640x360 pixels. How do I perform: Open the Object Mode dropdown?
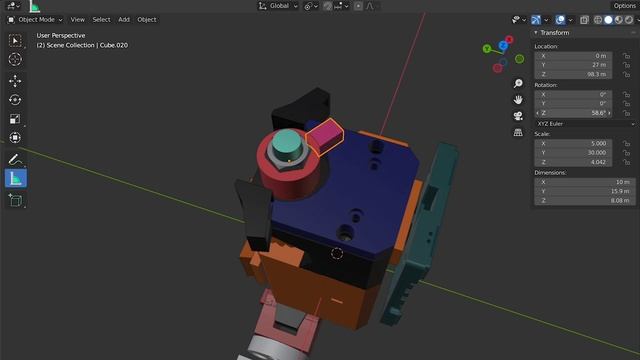(x=36, y=20)
